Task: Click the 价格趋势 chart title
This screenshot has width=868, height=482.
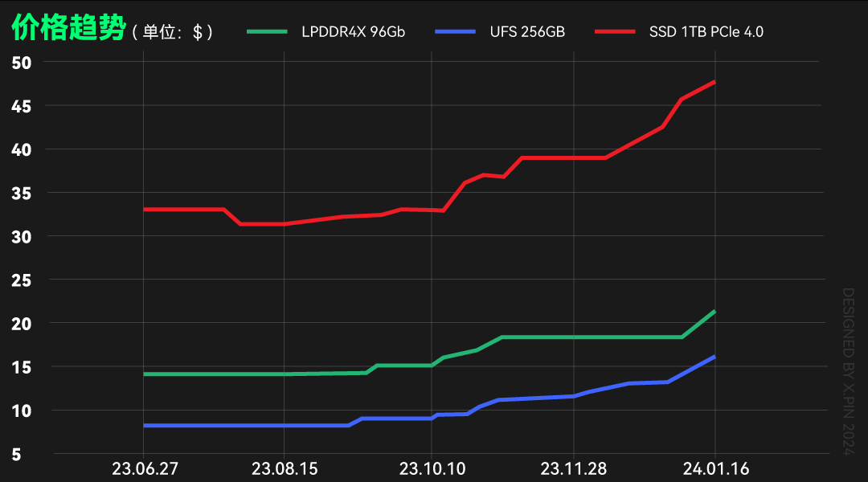Action: pyautogui.click(x=68, y=27)
